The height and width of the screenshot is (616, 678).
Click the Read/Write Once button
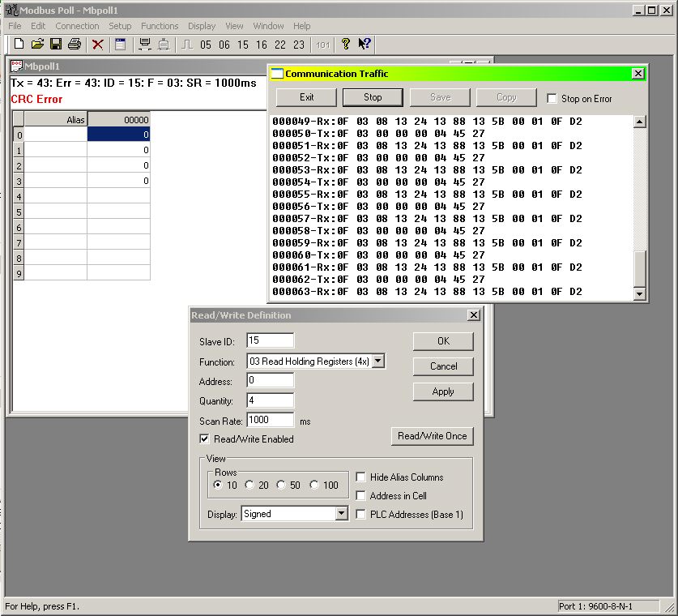433,436
